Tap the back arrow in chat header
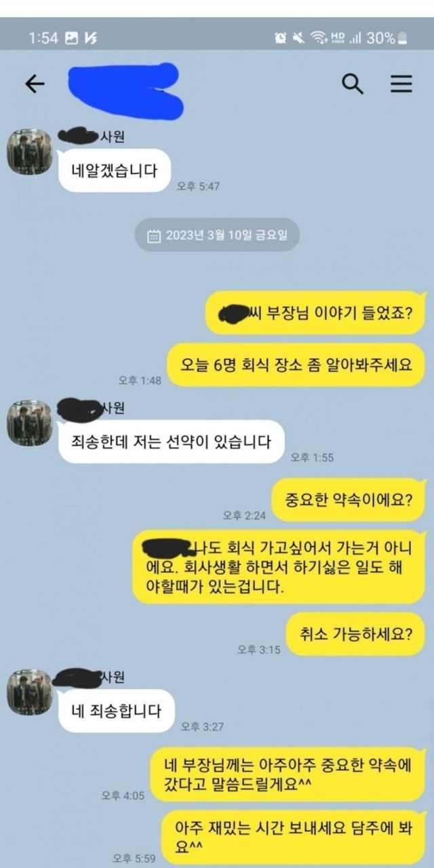This screenshot has width=434, height=868. [35, 83]
